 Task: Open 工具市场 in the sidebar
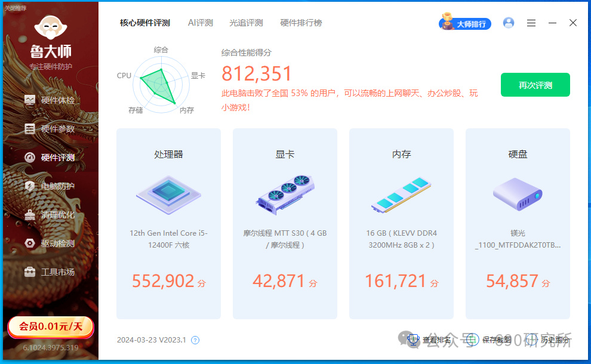tap(51, 272)
